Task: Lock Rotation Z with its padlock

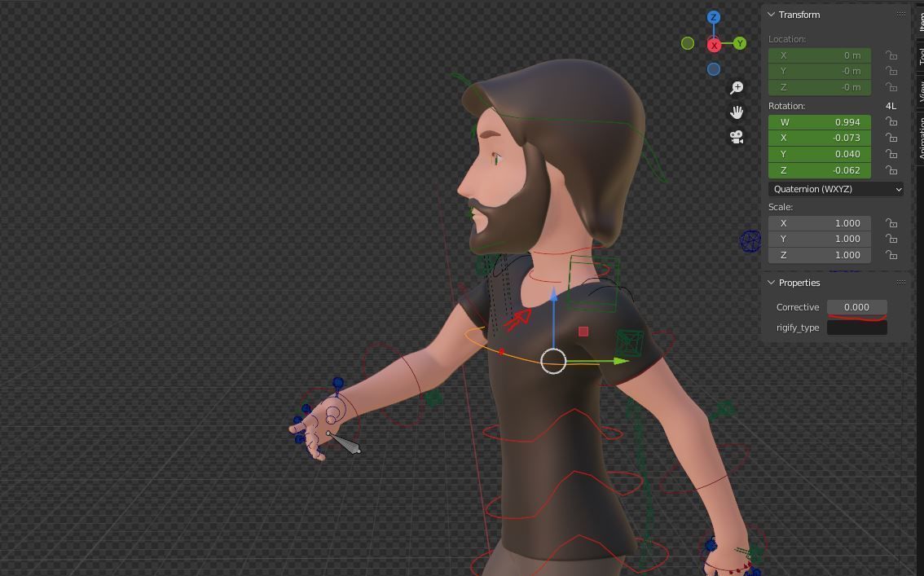Action: (891, 170)
